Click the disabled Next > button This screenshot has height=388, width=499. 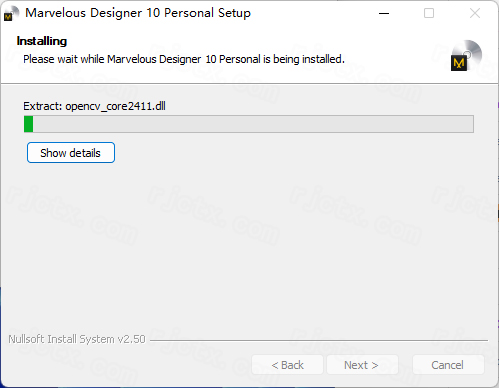[x=362, y=365]
